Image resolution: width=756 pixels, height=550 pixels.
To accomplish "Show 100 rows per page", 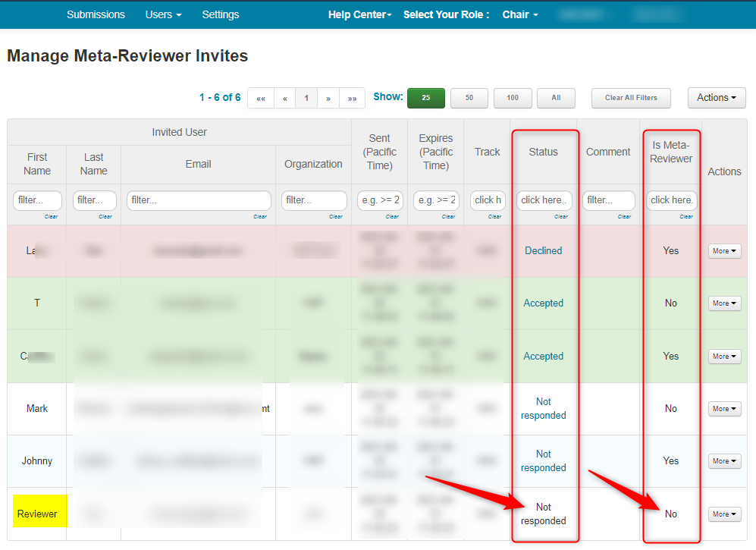I will 513,98.
